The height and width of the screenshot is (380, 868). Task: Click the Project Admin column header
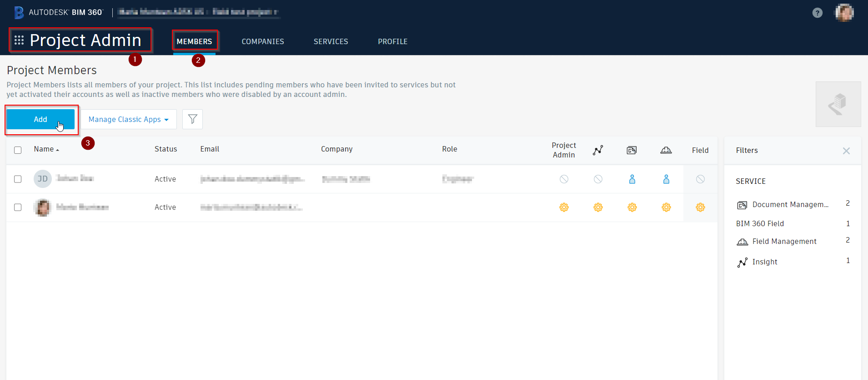click(564, 150)
